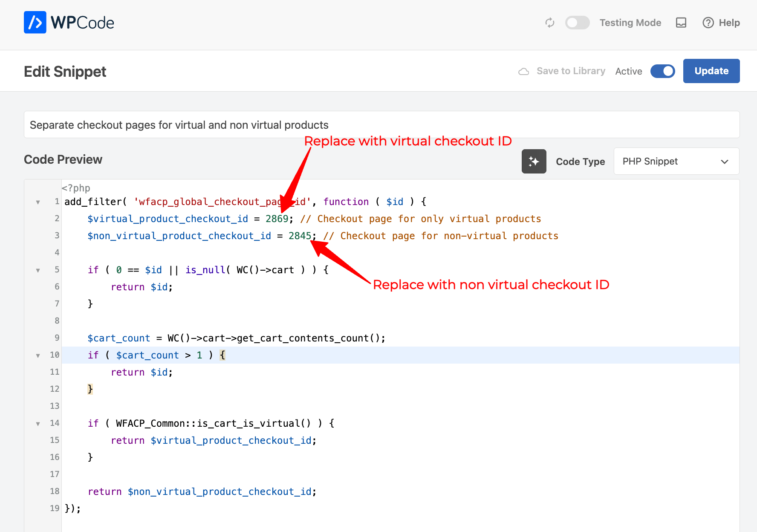The image size is (757, 532).
Task: Collapse the code fold at line 1
Action: click(x=38, y=202)
